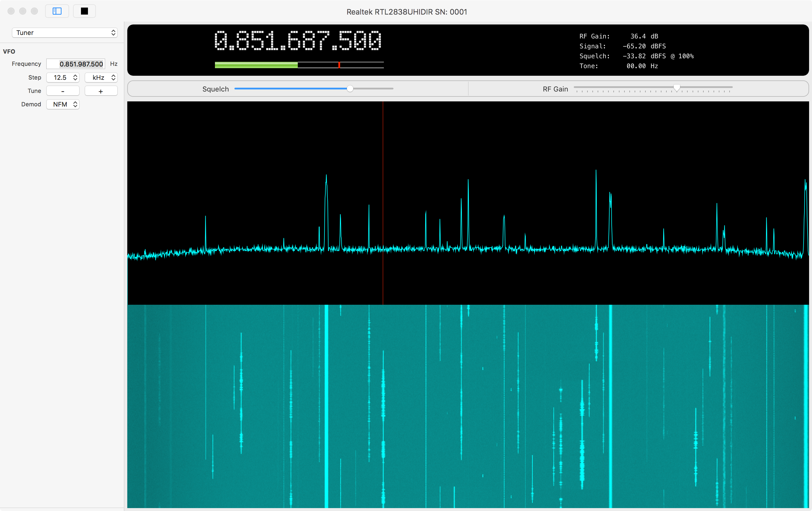Click the VFO Frequency input field
The width and height of the screenshot is (812, 511).
point(76,64)
